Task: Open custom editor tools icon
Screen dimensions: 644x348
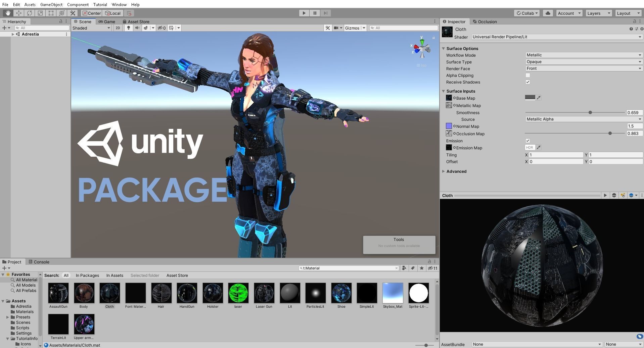Action: point(73,13)
